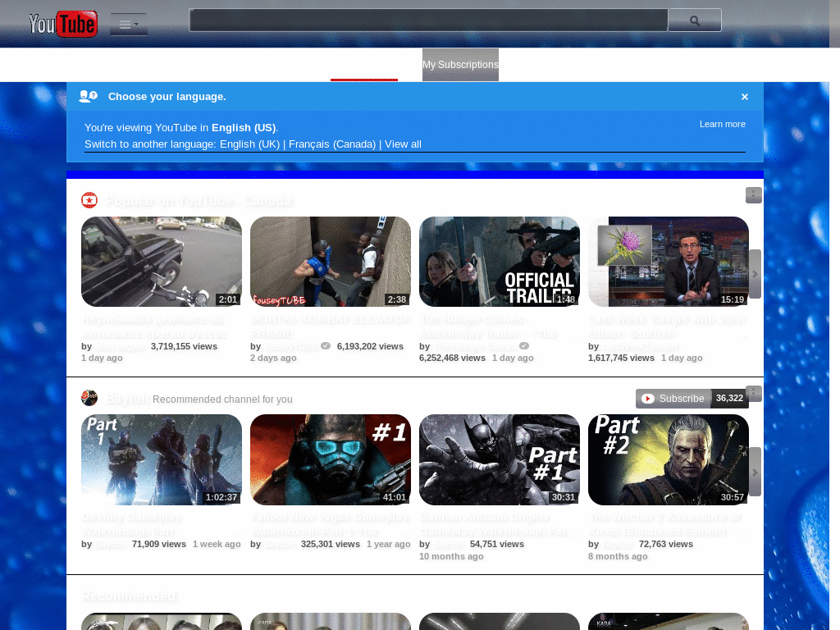Click the language help icon in banner
The height and width of the screenshot is (630, 840).
(x=89, y=97)
